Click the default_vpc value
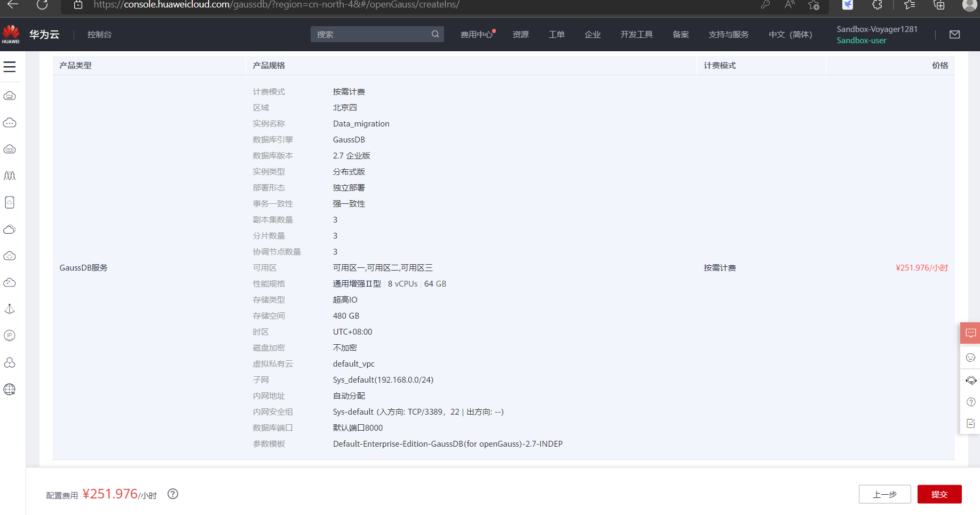The width and height of the screenshot is (980, 515). coord(354,364)
